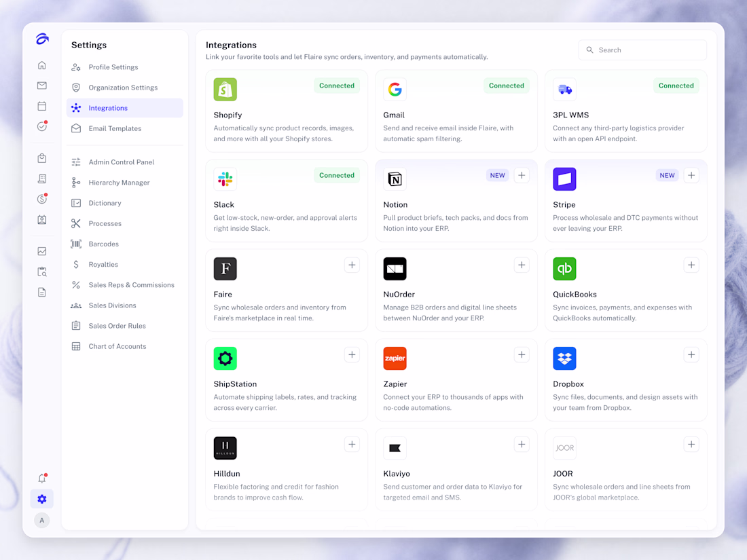Click the settings gear icon in rail
Image resolution: width=747 pixels, height=560 pixels.
click(42, 499)
